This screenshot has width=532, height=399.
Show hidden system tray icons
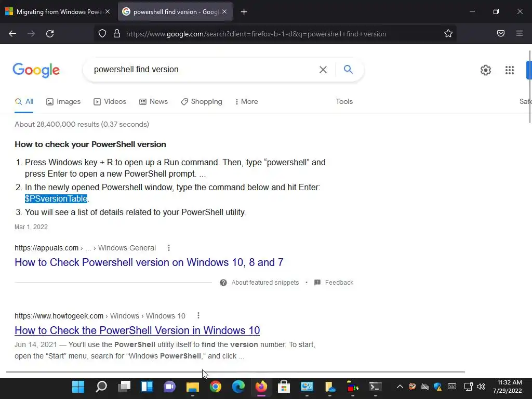click(400, 387)
